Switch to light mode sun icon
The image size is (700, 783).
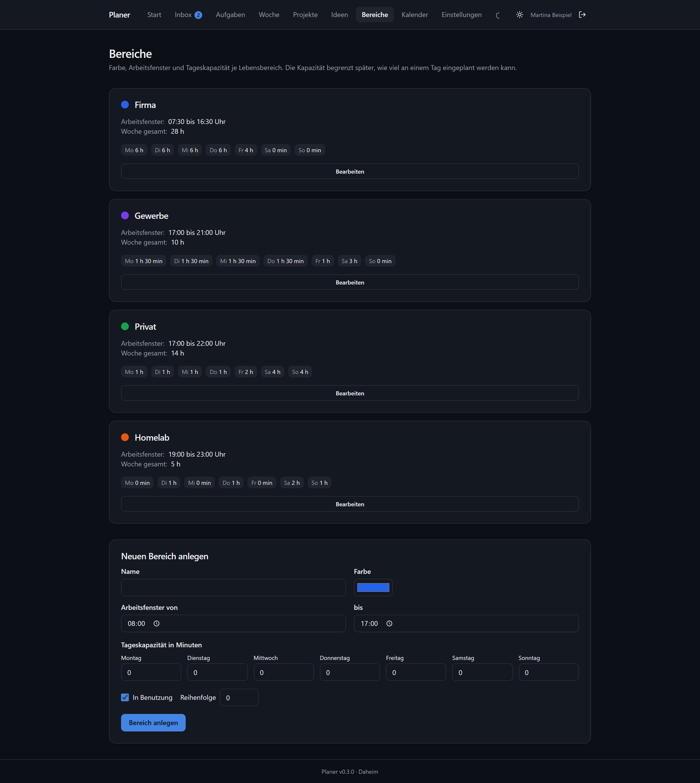(519, 15)
